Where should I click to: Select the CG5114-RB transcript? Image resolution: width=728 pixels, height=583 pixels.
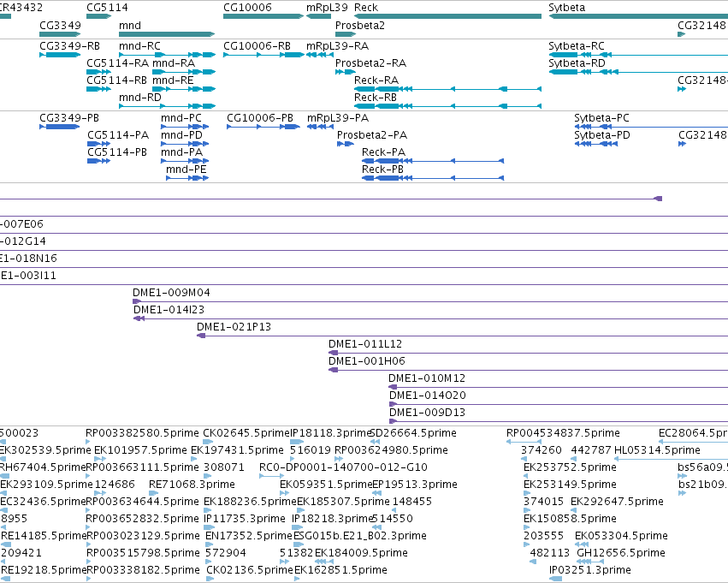point(98,89)
